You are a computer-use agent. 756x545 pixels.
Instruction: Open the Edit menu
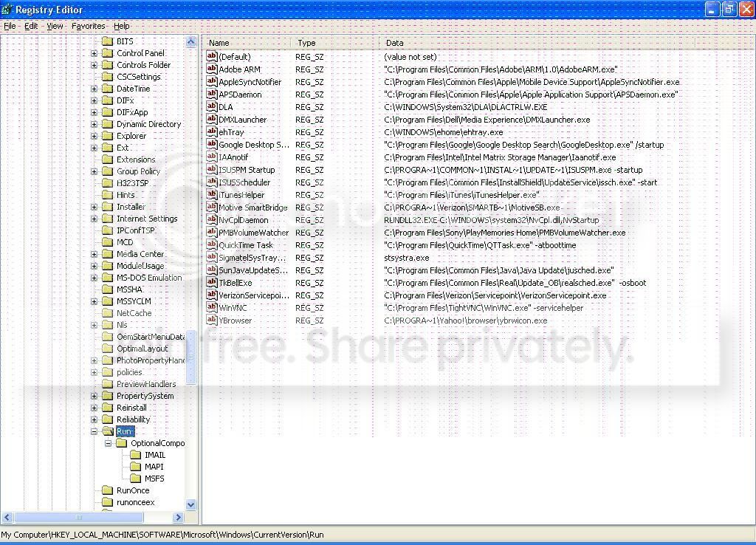(31, 26)
